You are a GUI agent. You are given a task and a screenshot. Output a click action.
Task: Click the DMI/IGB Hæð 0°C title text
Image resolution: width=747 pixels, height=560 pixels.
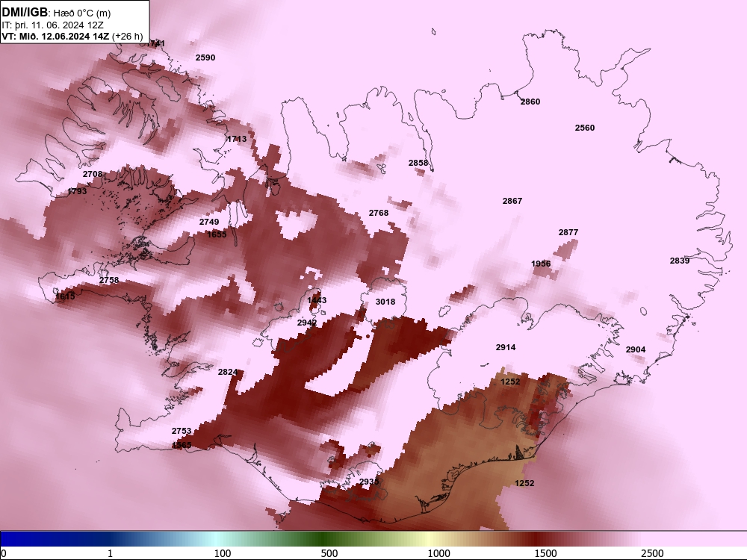click(x=56, y=13)
